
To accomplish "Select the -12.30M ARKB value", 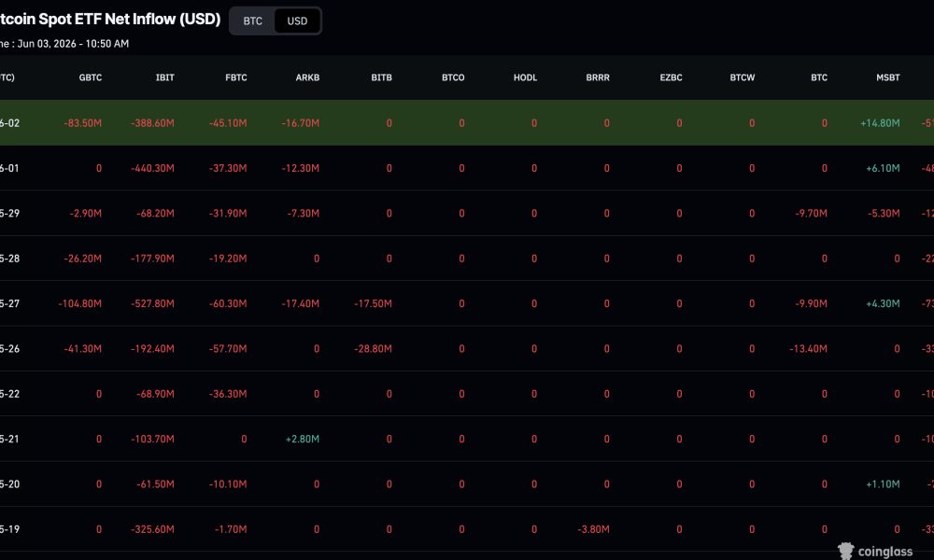I will 300,168.
